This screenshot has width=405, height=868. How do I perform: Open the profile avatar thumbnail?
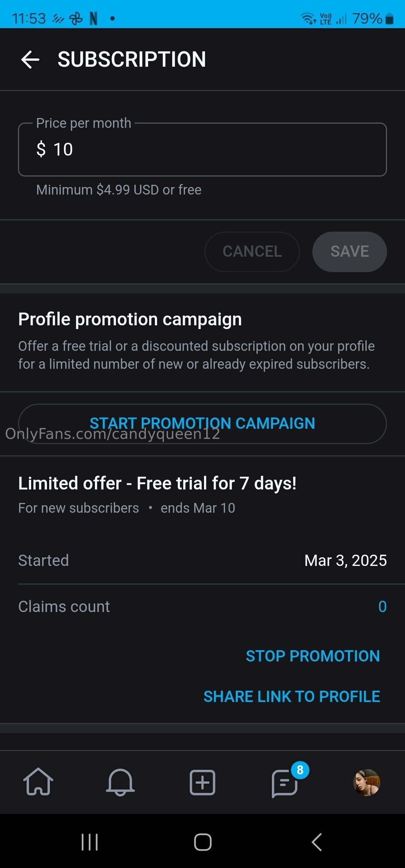[367, 782]
